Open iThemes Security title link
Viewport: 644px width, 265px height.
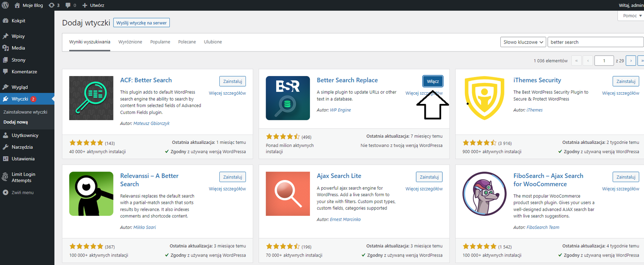(537, 80)
